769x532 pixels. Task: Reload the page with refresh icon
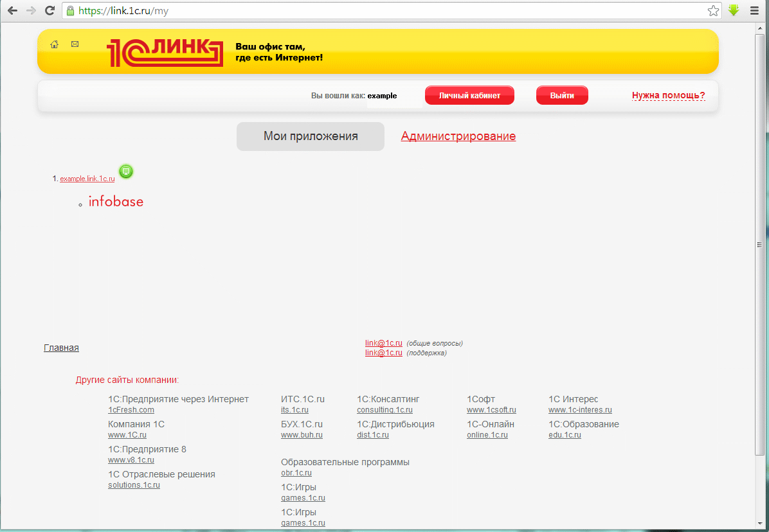49,11
